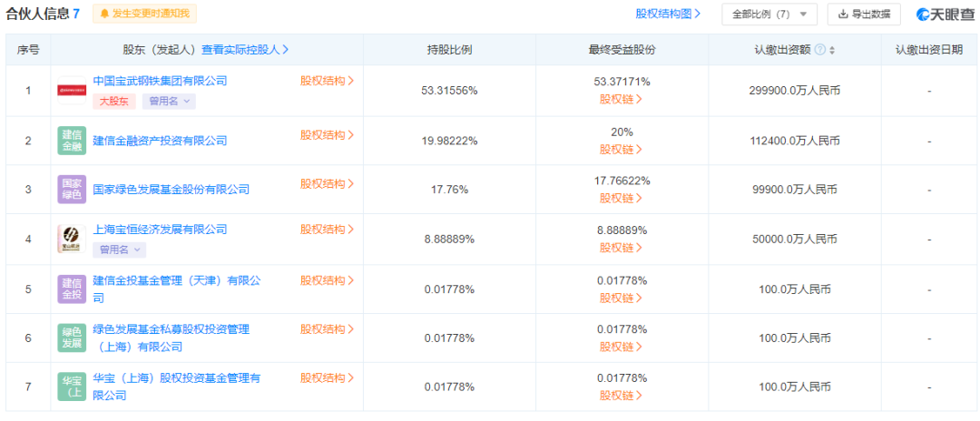Open 股权结构 for 华宝(上海)股权投资基金管理
Viewport: 980px width, 421px height.
point(327,378)
